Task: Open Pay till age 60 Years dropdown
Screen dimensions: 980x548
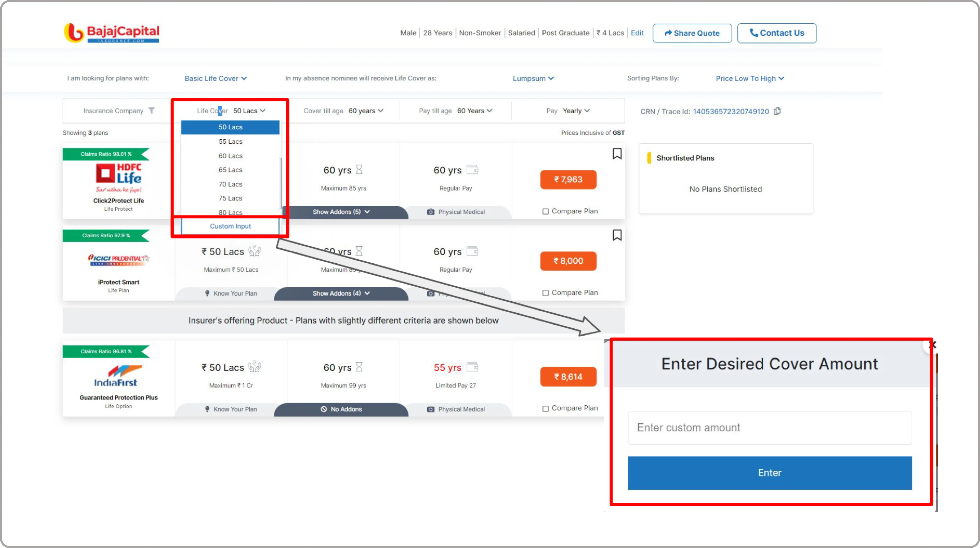Action: click(474, 111)
